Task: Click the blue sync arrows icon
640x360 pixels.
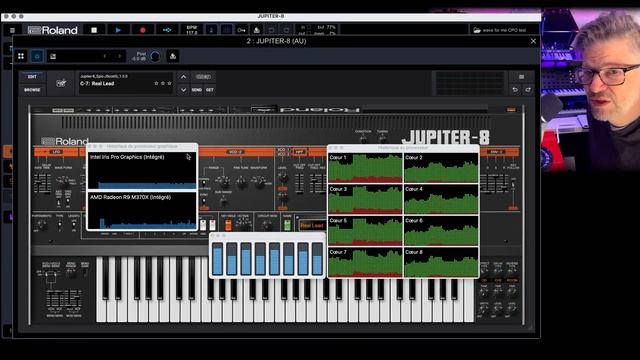Action: click(x=167, y=30)
